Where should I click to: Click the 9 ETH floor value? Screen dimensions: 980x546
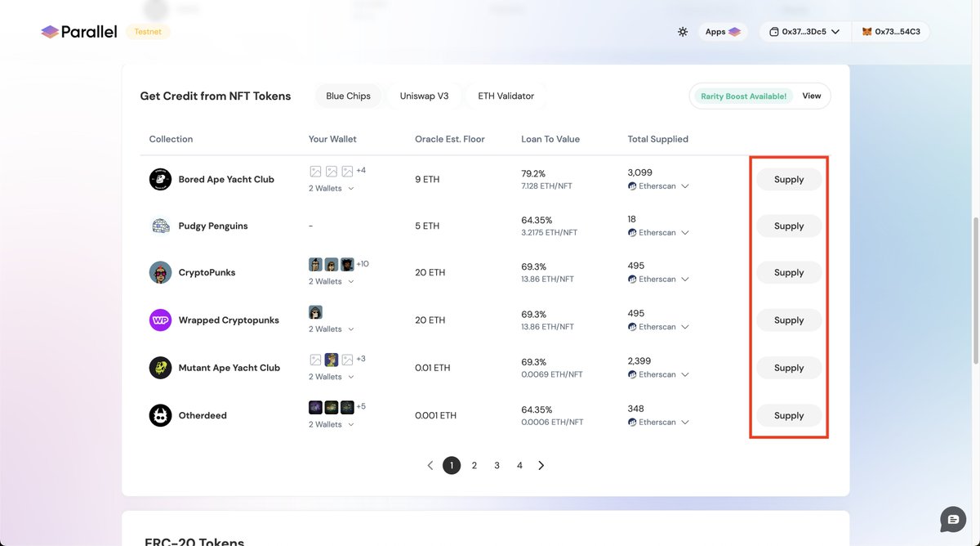click(427, 179)
